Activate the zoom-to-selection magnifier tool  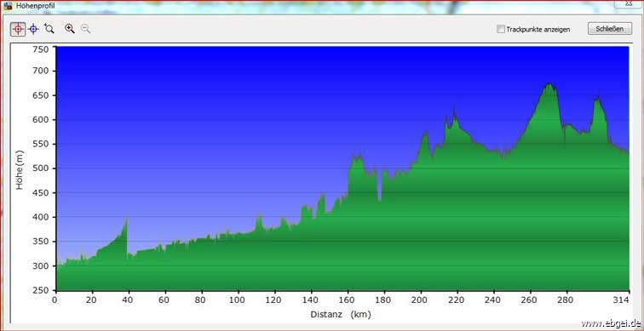(49, 28)
